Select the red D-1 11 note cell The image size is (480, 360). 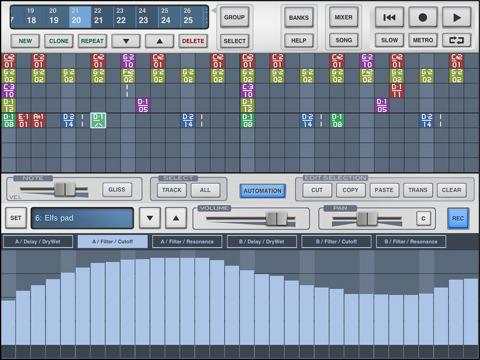397,91
